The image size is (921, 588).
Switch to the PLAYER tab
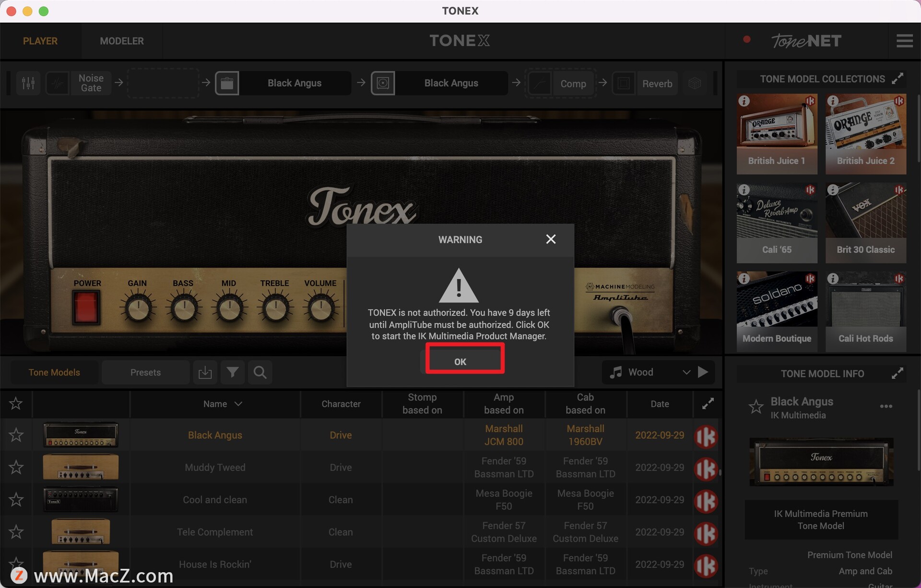point(40,41)
